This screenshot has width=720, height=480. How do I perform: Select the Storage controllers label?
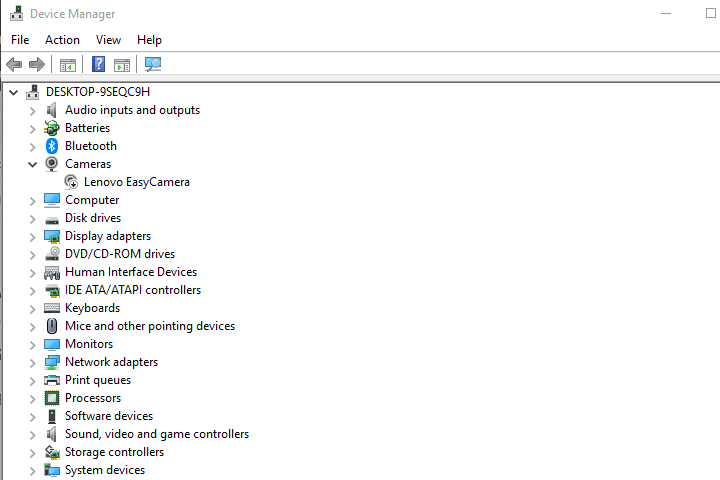114,452
